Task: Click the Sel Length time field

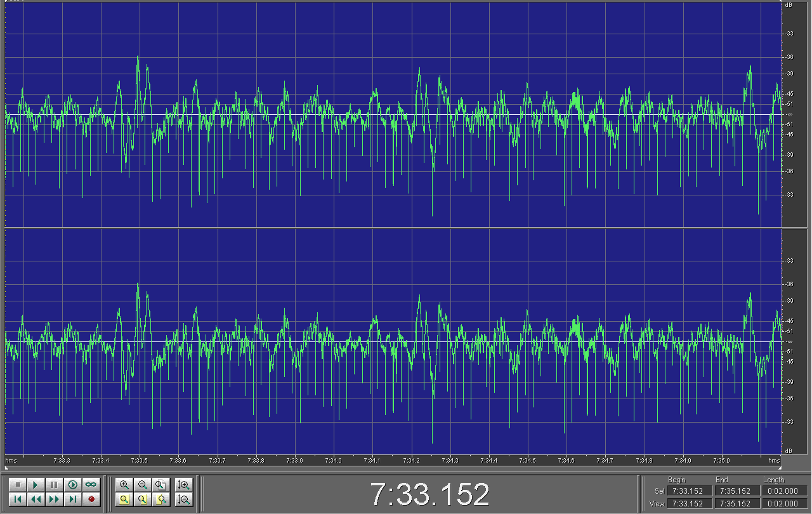Action: (783, 491)
